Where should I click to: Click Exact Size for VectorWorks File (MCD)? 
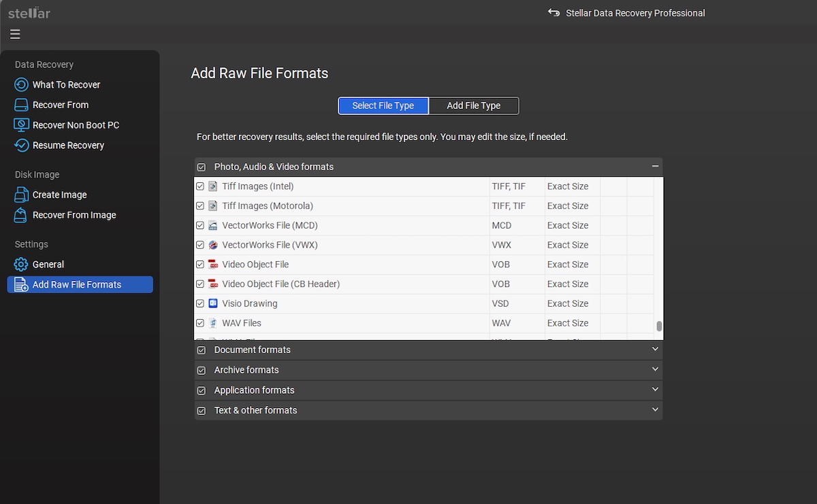tap(568, 226)
